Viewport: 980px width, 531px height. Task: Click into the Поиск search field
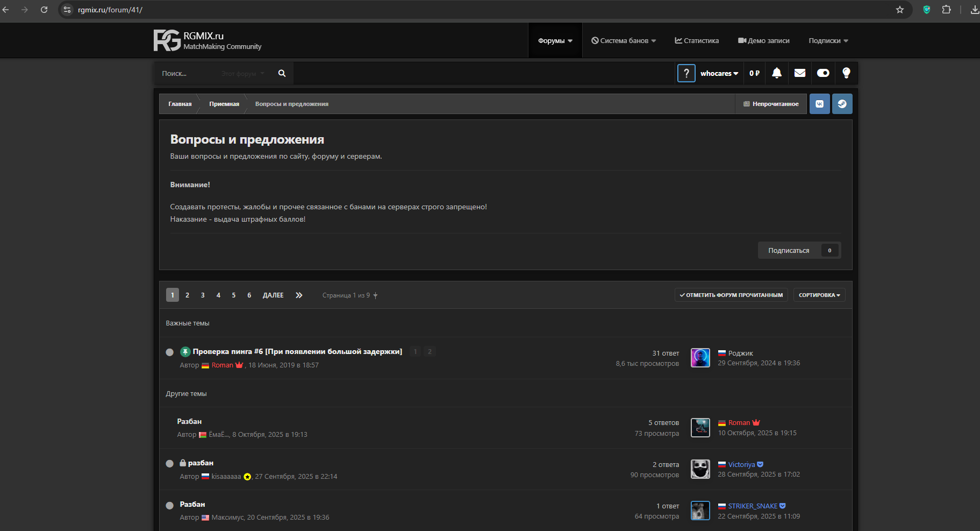coord(188,74)
